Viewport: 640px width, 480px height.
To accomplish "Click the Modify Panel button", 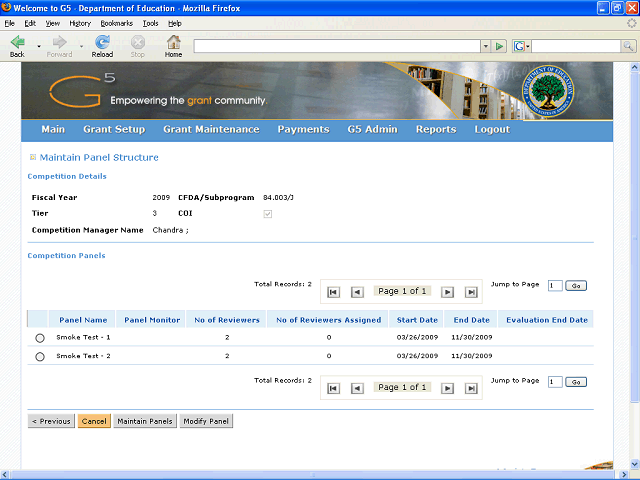I will [x=206, y=421].
